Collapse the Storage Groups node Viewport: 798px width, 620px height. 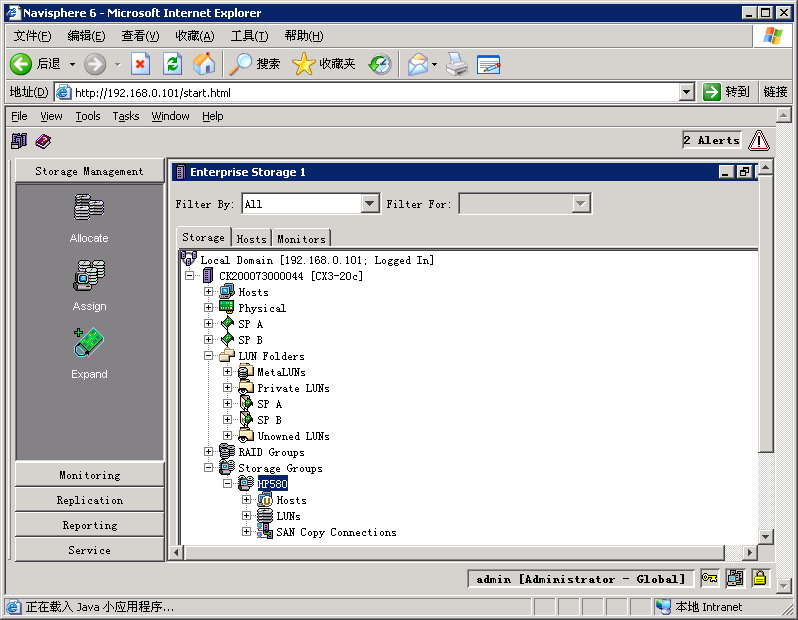coord(208,467)
